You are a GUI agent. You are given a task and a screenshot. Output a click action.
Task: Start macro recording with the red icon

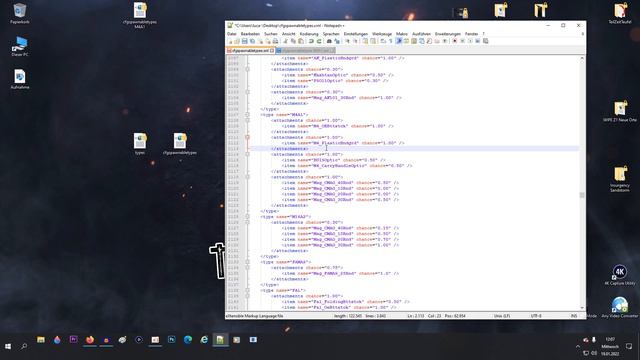455,41
